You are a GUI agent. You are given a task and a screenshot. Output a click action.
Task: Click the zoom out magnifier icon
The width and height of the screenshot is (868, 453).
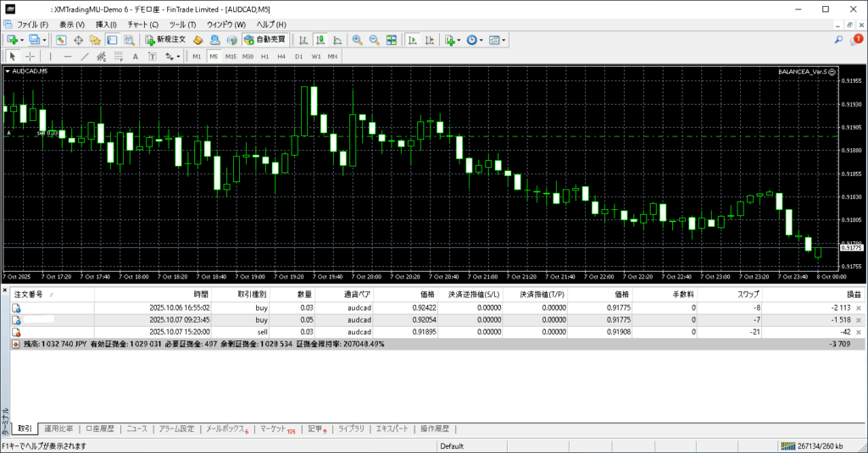374,40
